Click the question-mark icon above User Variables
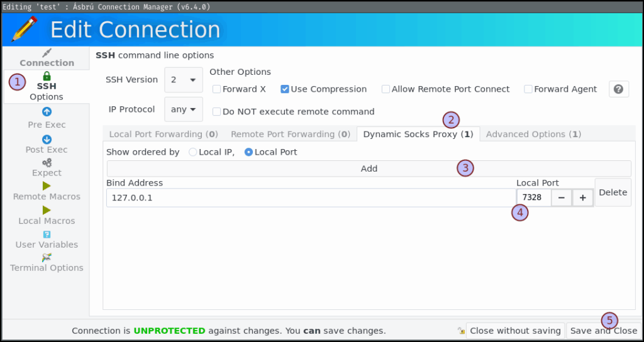This screenshot has height=342, width=644. (x=47, y=234)
